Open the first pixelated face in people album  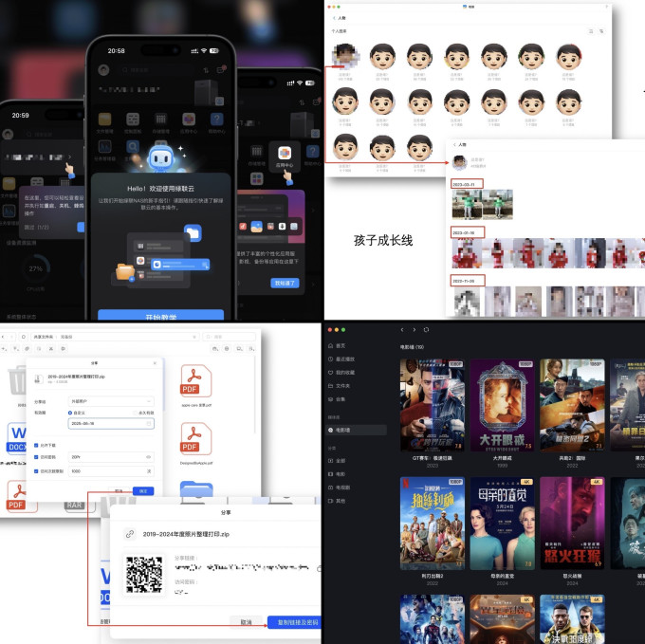click(345, 56)
